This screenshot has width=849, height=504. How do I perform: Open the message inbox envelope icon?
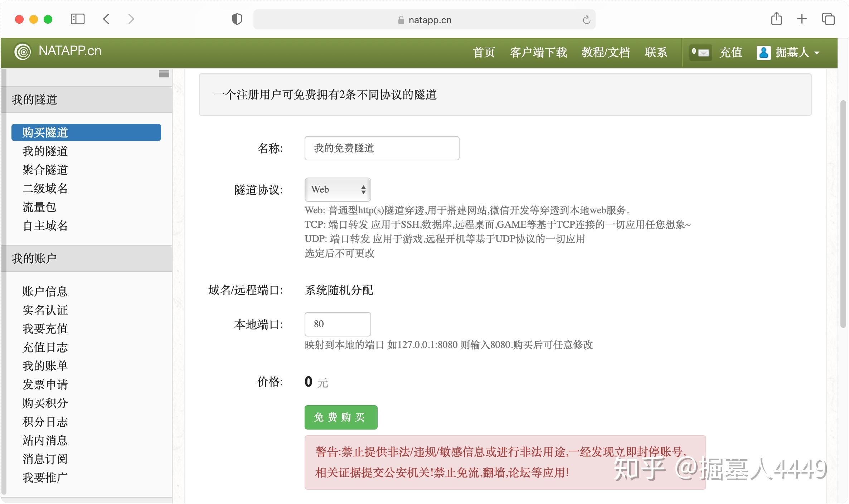[703, 53]
